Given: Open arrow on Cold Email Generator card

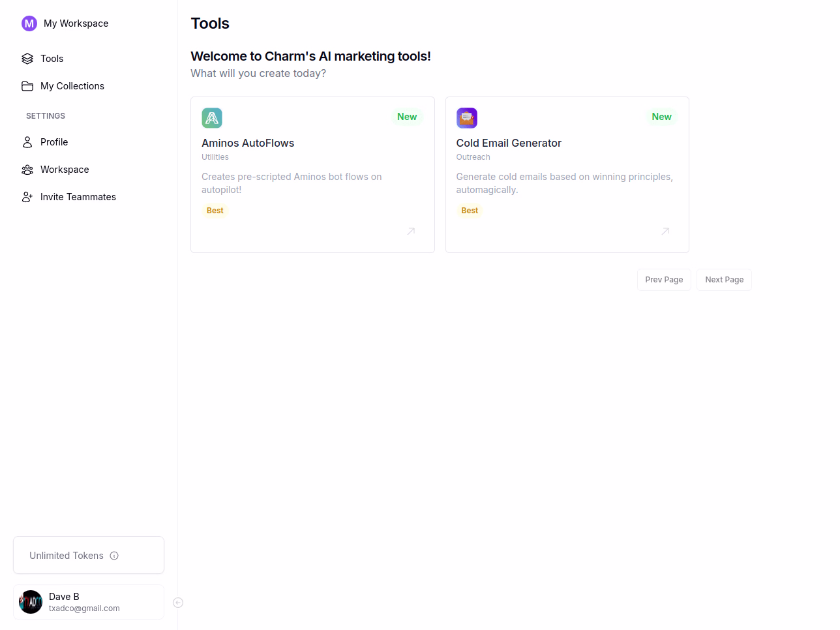Looking at the screenshot, I should pos(665,232).
